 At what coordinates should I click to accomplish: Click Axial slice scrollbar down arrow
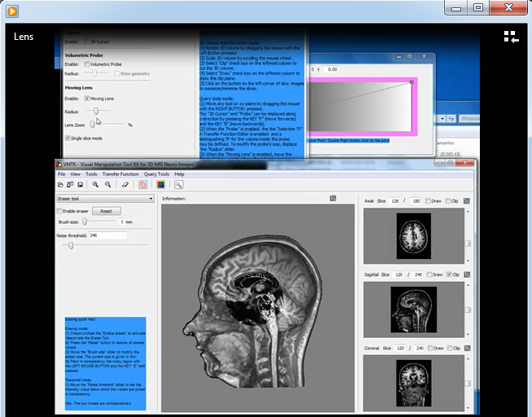(x=468, y=261)
